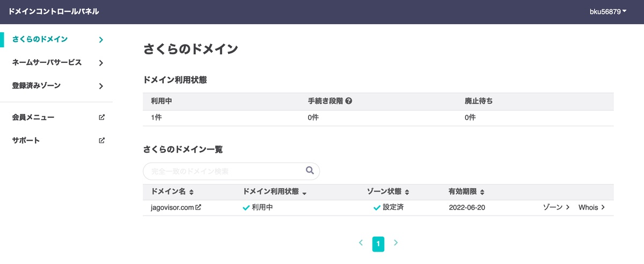Click the 2022-06-20 expiry date
This screenshot has width=644, height=264.
tap(467, 208)
